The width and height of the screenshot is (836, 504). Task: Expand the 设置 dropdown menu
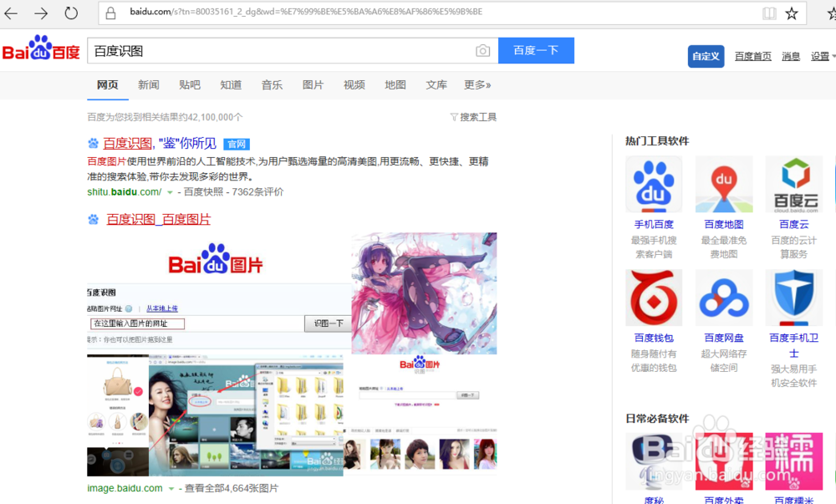[x=822, y=57]
